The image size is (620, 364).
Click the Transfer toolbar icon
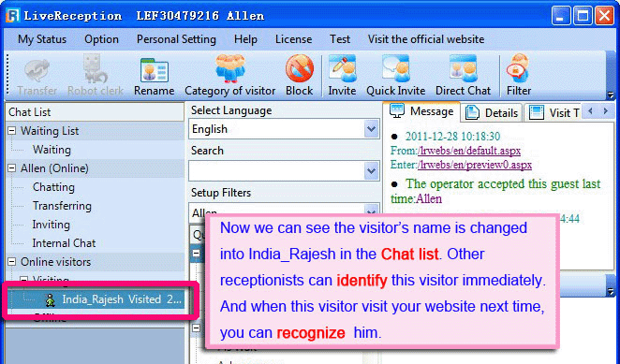[37, 70]
